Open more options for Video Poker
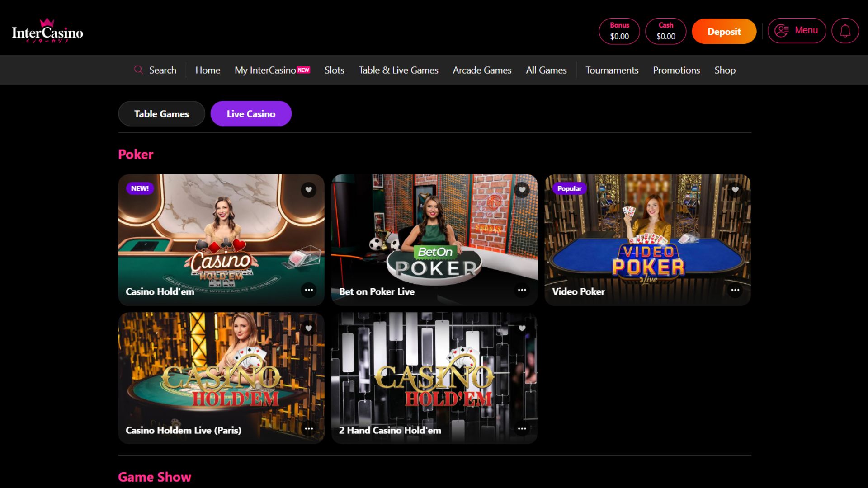Viewport: 868px width, 488px height. point(735,290)
